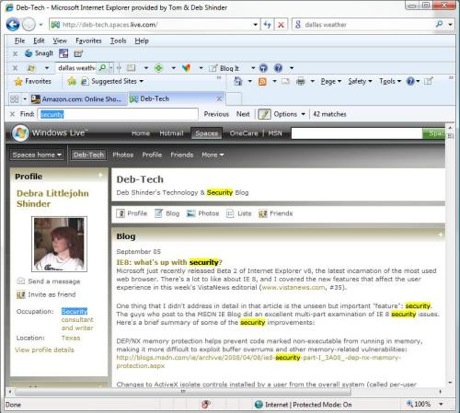Open the Help menu
Image resolution: width=460 pixels, height=413 pixels.
pyautogui.click(x=142, y=41)
